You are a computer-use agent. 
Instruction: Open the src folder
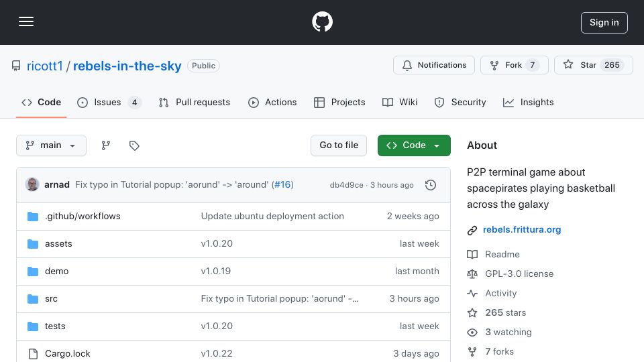click(52, 299)
